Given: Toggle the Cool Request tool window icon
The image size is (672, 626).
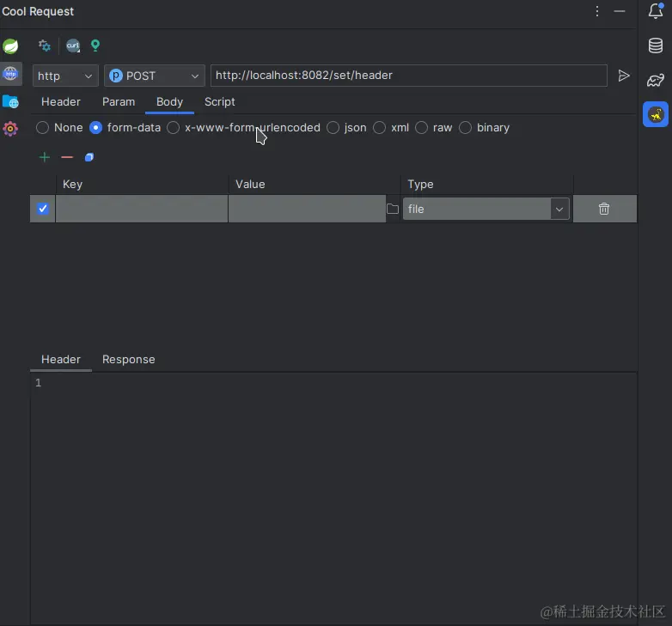Looking at the screenshot, I should (656, 114).
